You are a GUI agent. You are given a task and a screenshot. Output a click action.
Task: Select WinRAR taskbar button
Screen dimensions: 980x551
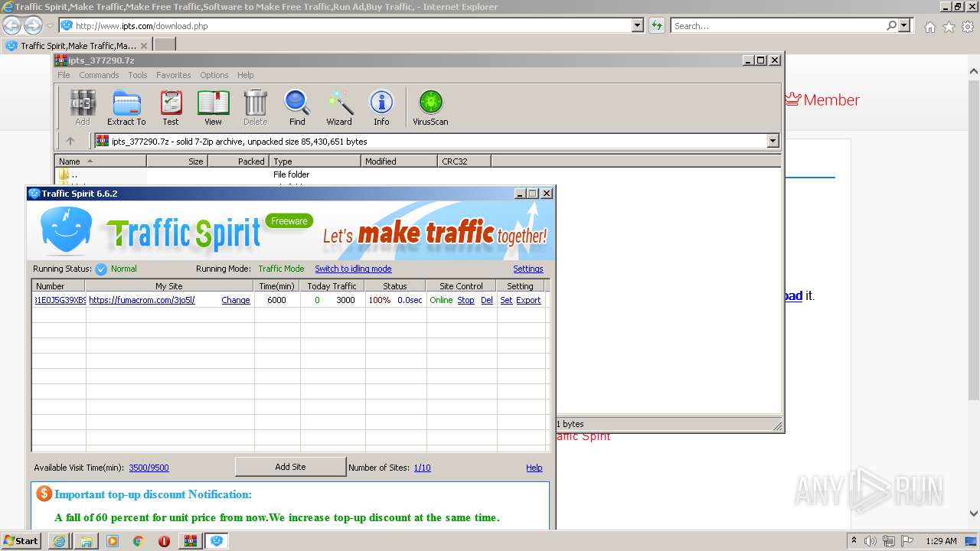click(x=190, y=541)
